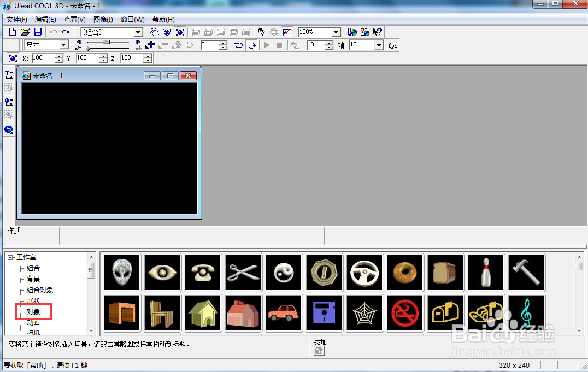Increase the total frames count spinner
Screen dimensions: 588x372
(x=329, y=43)
